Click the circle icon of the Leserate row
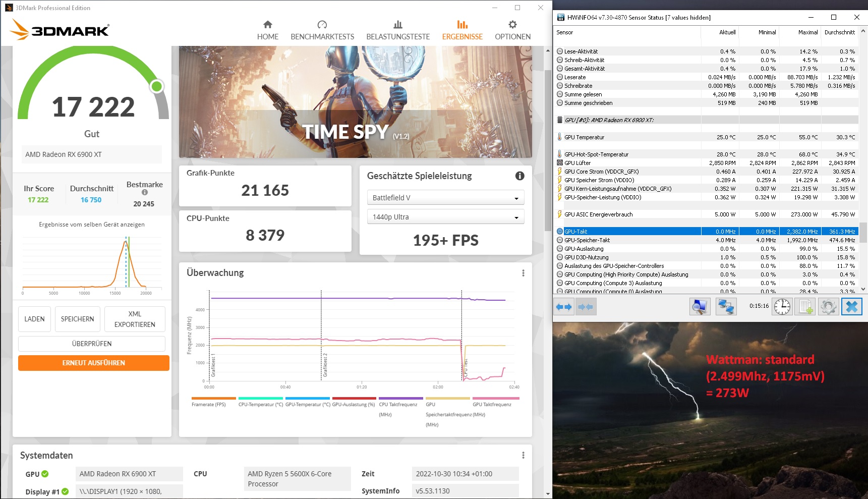 click(559, 77)
